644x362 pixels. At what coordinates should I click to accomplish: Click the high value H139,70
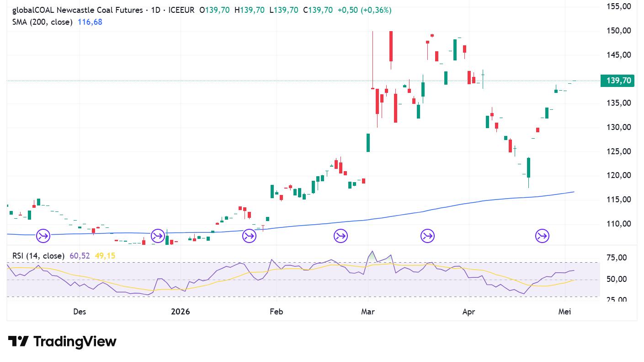tap(249, 10)
